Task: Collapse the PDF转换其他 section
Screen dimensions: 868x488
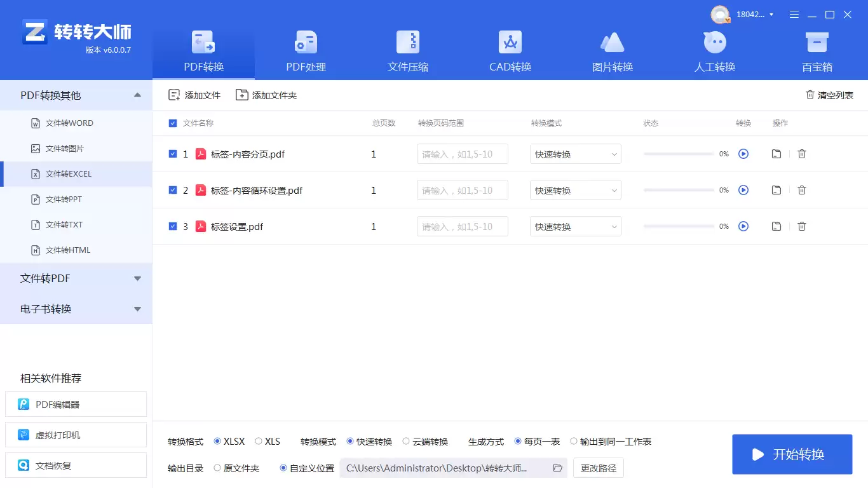Action: 76,95
